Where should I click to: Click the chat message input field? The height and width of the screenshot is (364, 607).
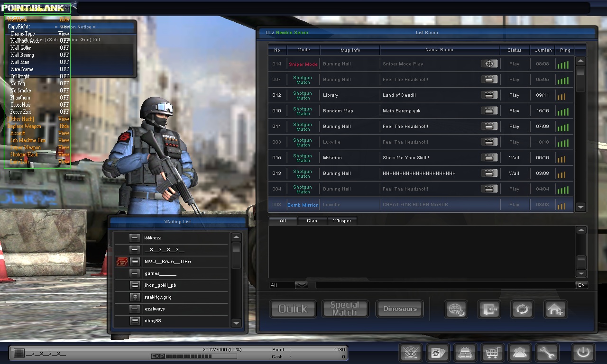(445, 285)
